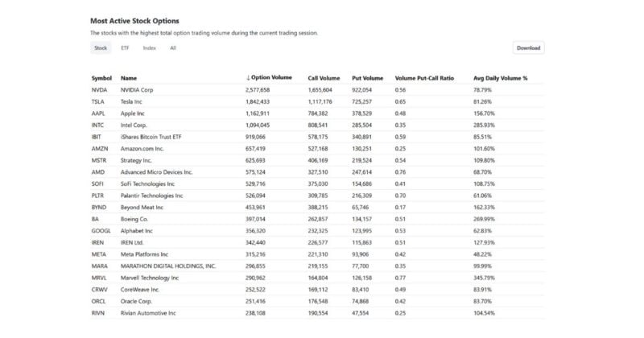Sort table by Call Volume header
This screenshot has height=338, width=644.
[x=324, y=78]
